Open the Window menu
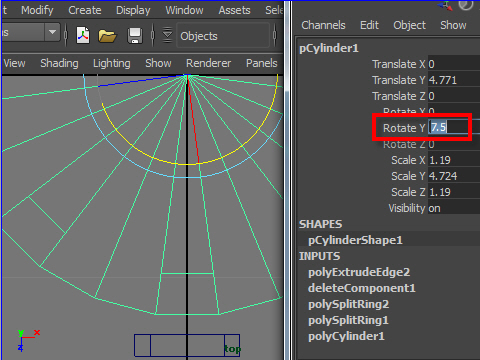The image size is (480, 360). click(x=184, y=10)
